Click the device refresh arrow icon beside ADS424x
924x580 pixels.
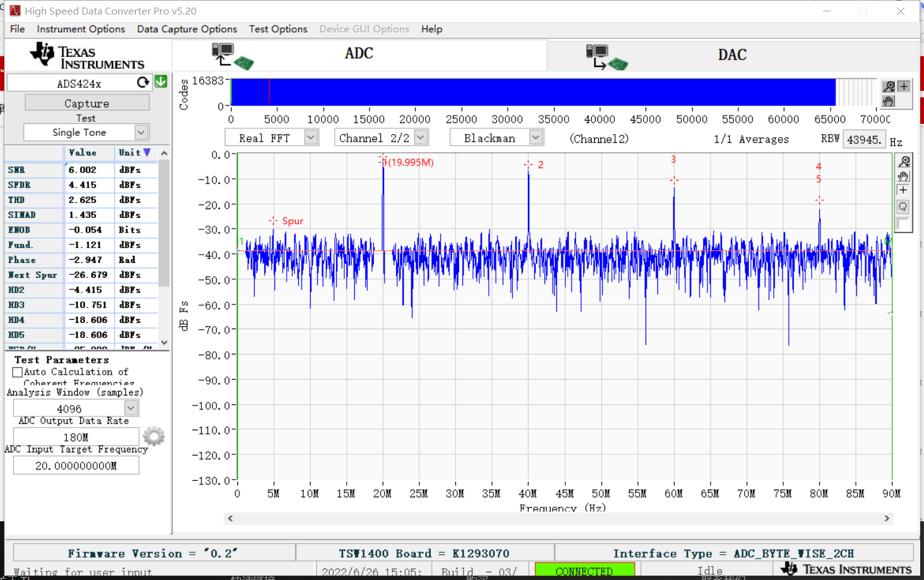click(143, 82)
